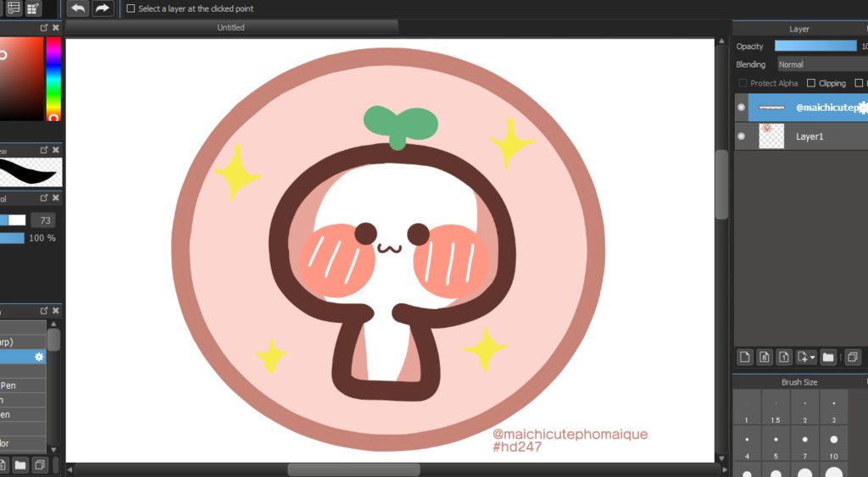Viewport: 868px width, 477px height.
Task: Pick a shade in the color square
Action: point(21,78)
